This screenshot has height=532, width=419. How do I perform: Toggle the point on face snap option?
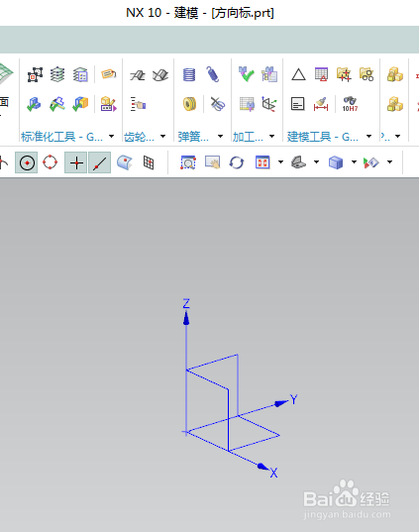(124, 162)
